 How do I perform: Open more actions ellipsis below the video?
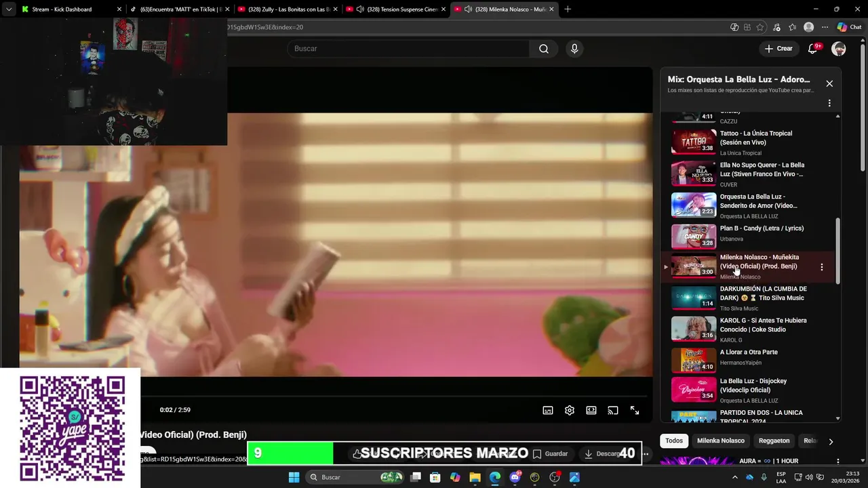pos(646,454)
